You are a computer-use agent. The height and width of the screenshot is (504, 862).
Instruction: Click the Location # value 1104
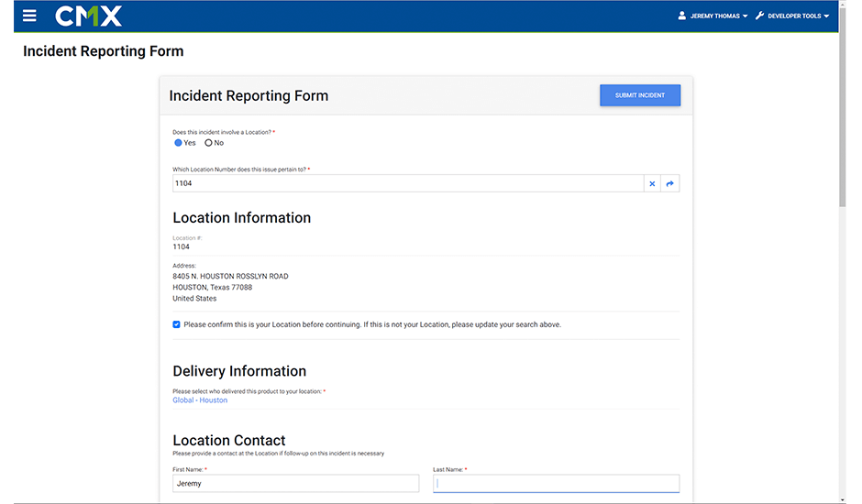(x=181, y=247)
